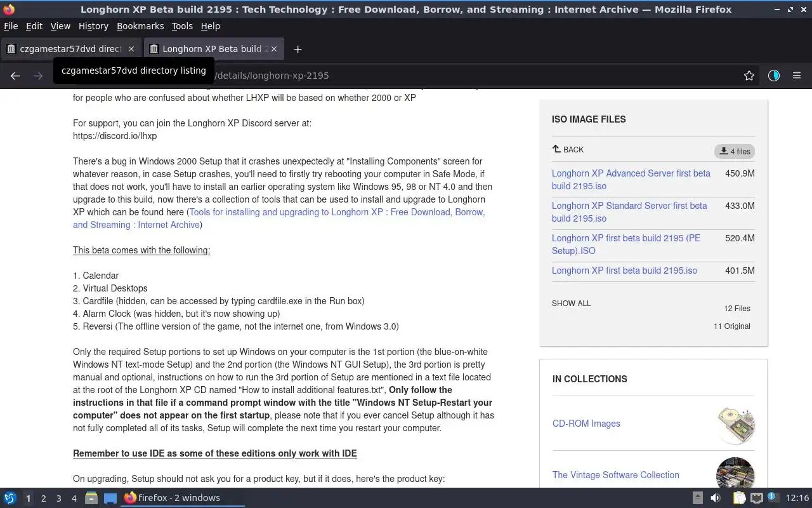Bookmark this page with star icon
This screenshot has width=812, height=508.
pos(749,76)
